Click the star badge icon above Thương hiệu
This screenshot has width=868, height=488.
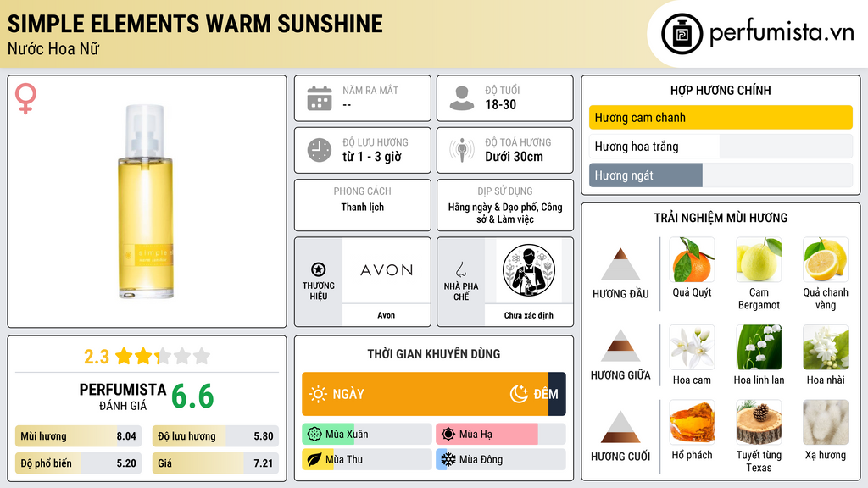[x=319, y=269]
